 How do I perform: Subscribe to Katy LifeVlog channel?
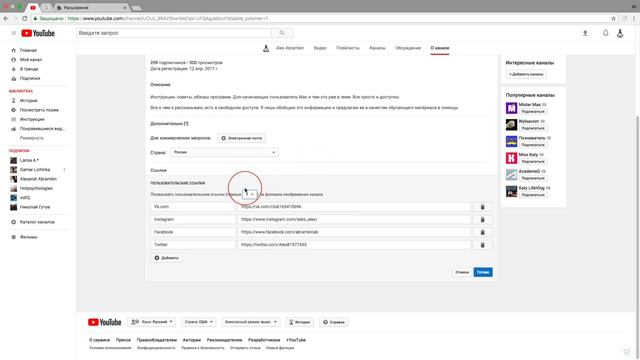(533, 195)
